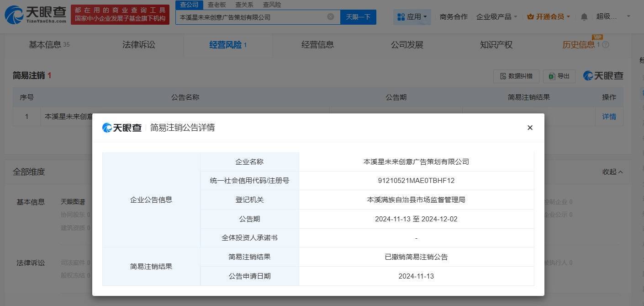Open the 基本信息 tab
The image size is (644, 306).
pyautogui.click(x=49, y=45)
